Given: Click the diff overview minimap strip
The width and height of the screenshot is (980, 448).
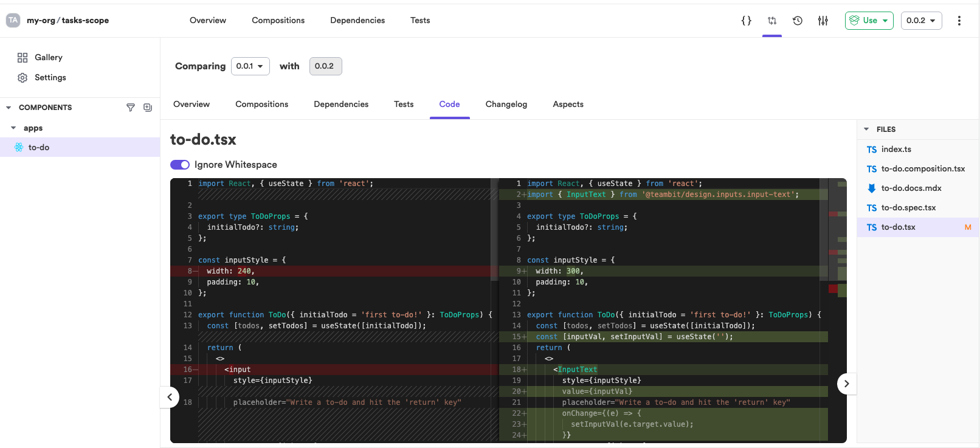Looking at the screenshot, I should (837, 255).
